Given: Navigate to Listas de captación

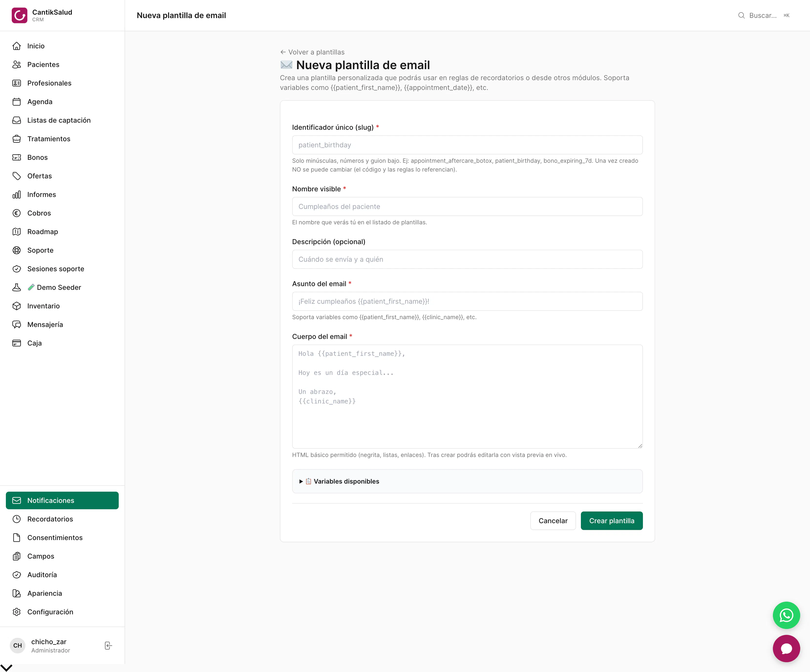Looking at the screenshot, I should click(62, 120).
